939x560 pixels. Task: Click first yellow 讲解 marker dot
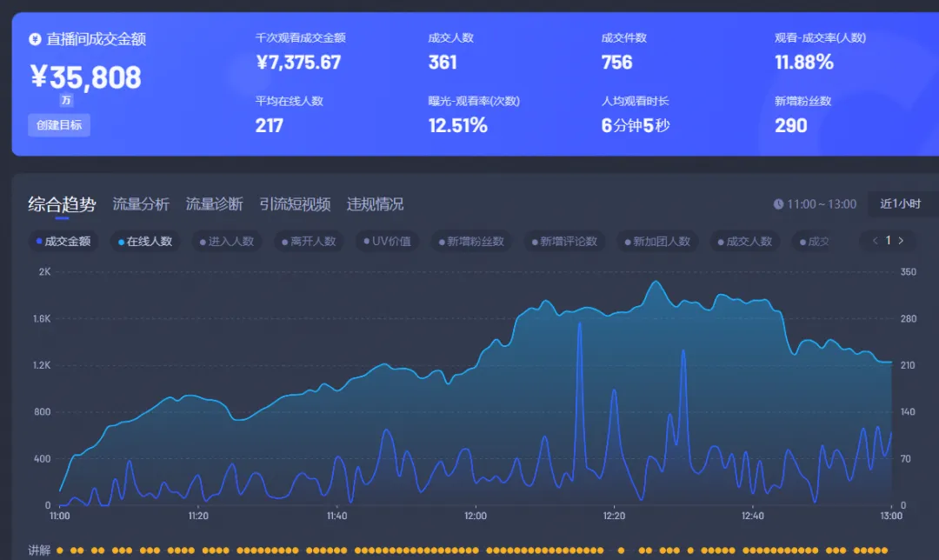61,550
